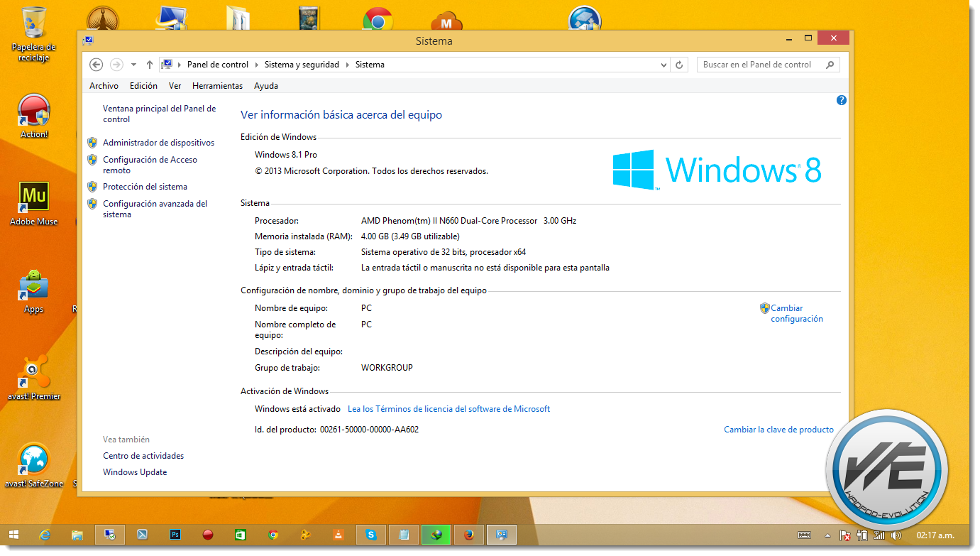This screenshot has height=556, width=980.
Task: Open the Archivo menu
Action: (x=104, y=86)
